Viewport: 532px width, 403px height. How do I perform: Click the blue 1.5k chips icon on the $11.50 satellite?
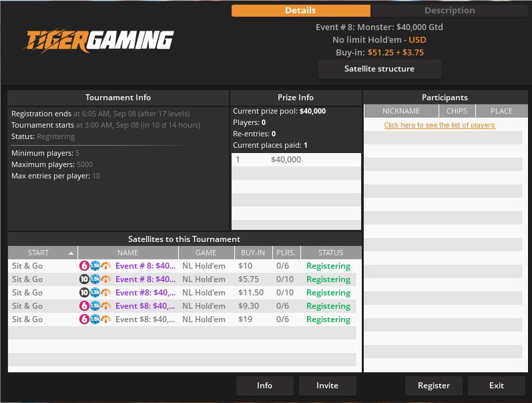[95, 293]
